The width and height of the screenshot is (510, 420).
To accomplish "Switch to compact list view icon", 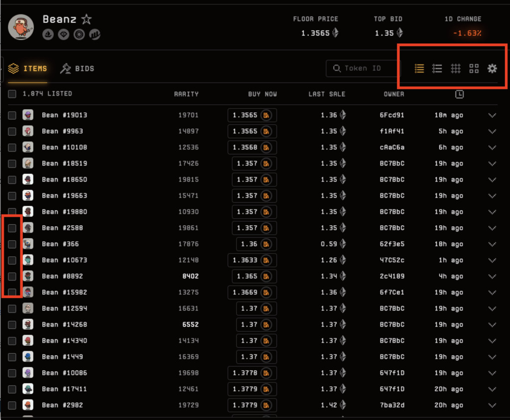I will click(x=419, y=68).
